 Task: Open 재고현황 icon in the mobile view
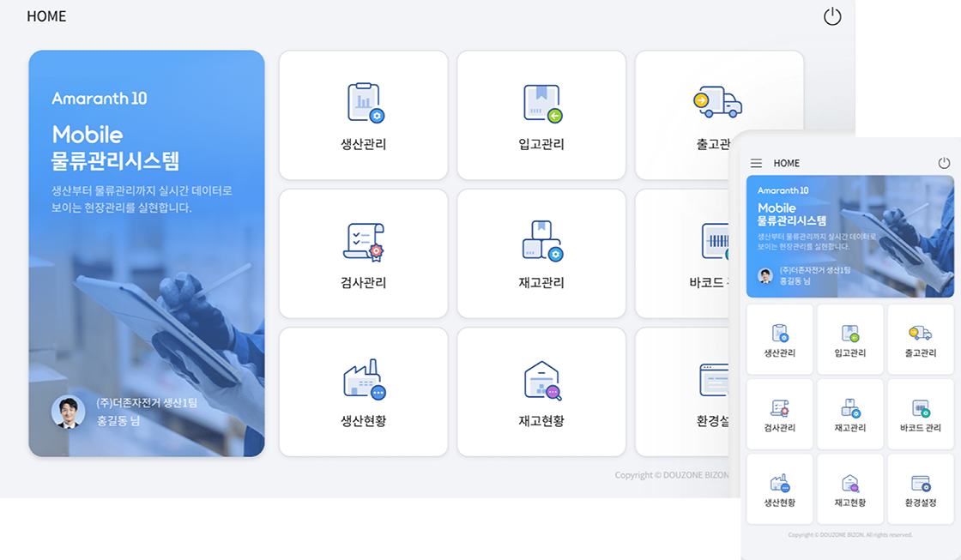[850, 484]
